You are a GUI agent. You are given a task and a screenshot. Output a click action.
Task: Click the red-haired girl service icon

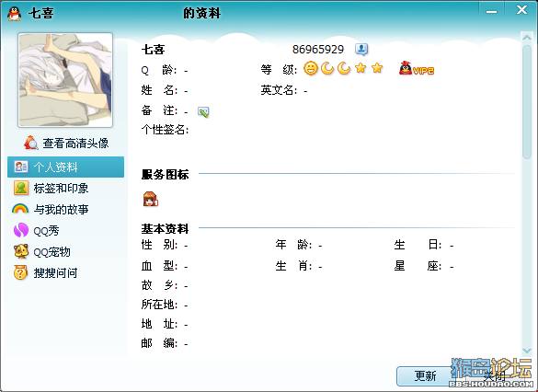pyautogui.click(x=150, y=199)
